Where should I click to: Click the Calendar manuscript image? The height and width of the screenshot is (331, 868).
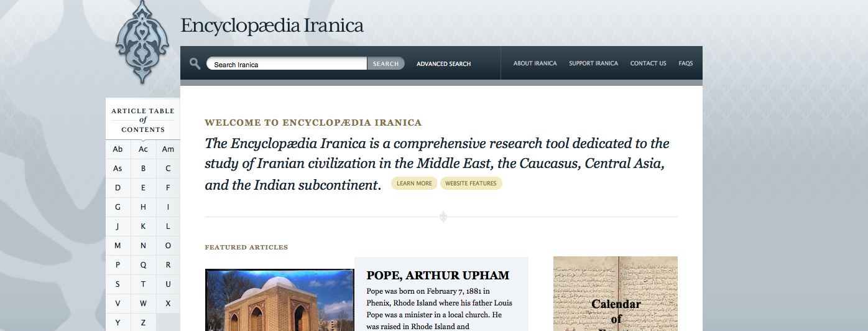615,294
